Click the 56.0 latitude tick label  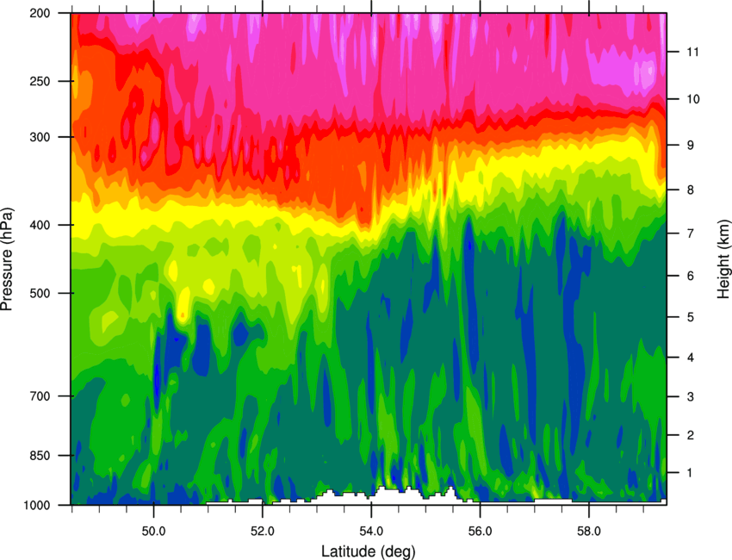[480, 532]
